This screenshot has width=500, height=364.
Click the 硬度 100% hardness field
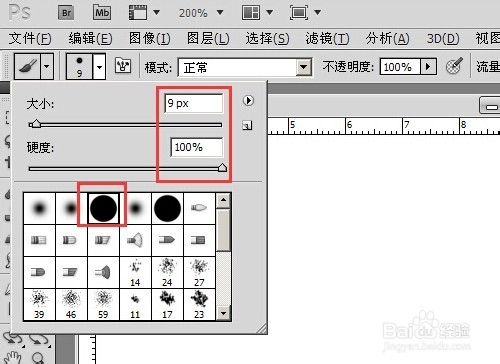pos(197,147)
